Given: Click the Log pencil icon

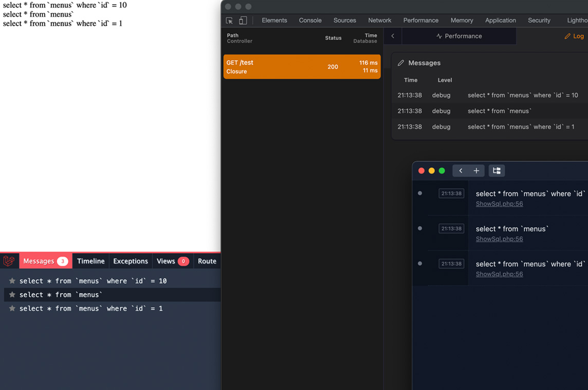Looking at the screenshot, I should (567, 36).
